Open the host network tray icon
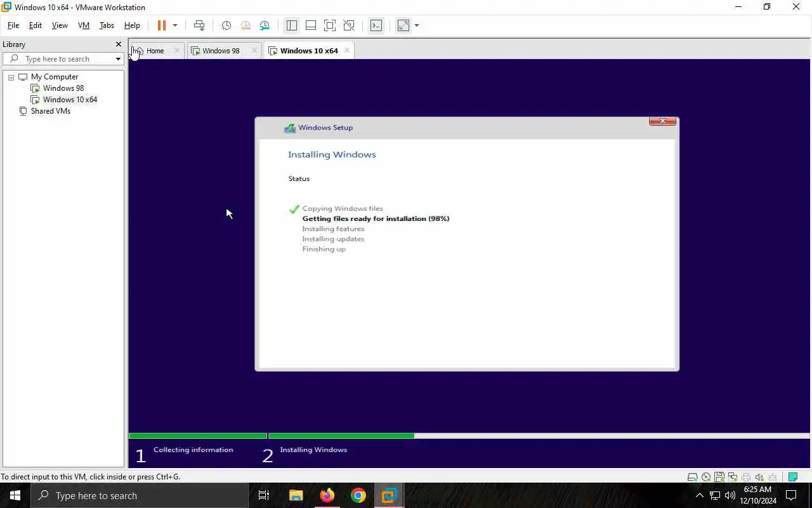The image size is (812, 508). [x=714, y=495]
